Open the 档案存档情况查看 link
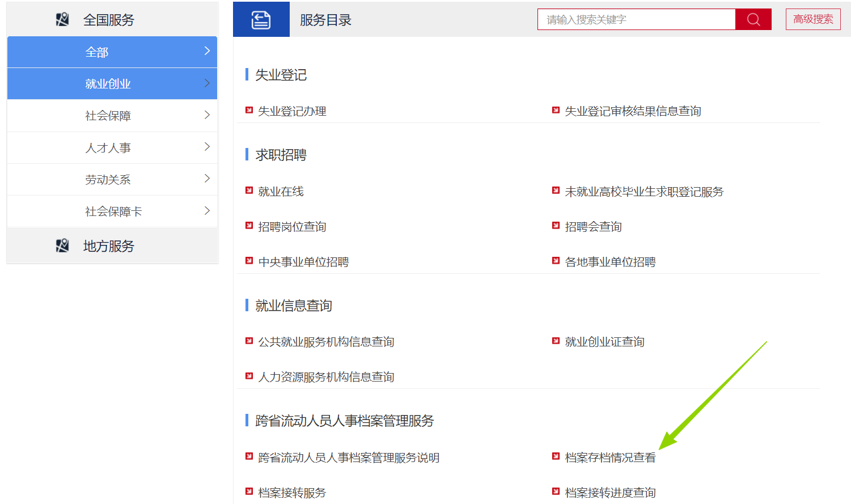The height and width of the screenshot is (504, 851). [610, 458]
